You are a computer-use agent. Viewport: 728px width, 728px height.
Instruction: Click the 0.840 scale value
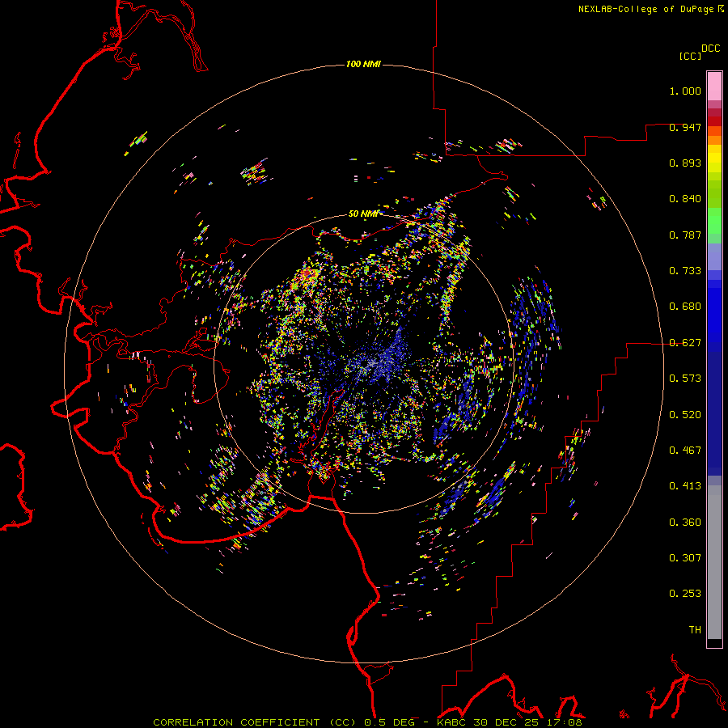coord(685,199)
